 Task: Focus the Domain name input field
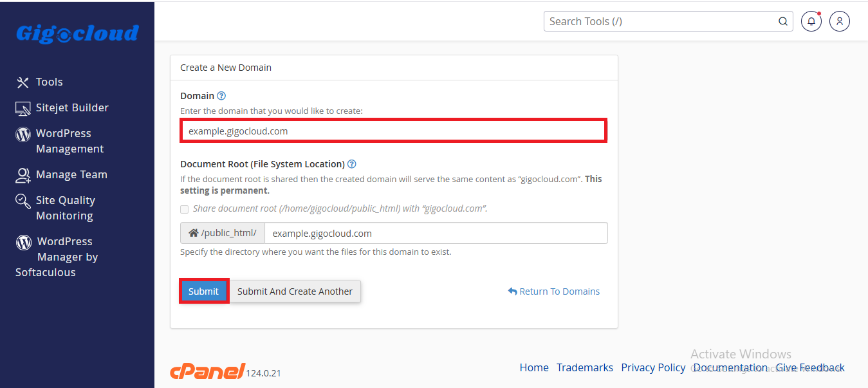(394, 131)
